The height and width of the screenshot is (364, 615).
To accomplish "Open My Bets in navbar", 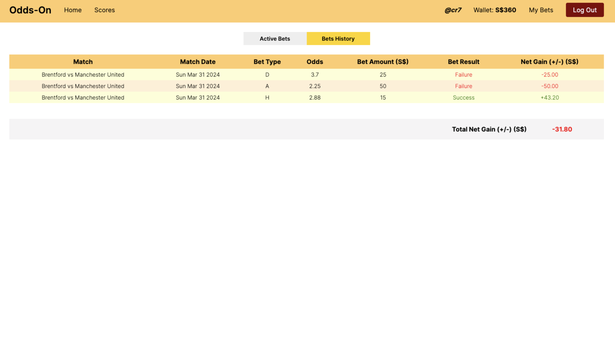I will pyautogui.click(x=541, y=10).
